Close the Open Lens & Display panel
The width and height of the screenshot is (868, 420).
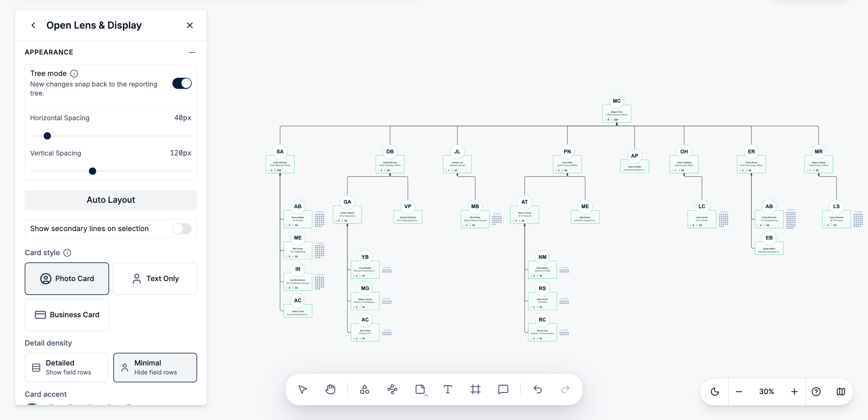[190, 25]
